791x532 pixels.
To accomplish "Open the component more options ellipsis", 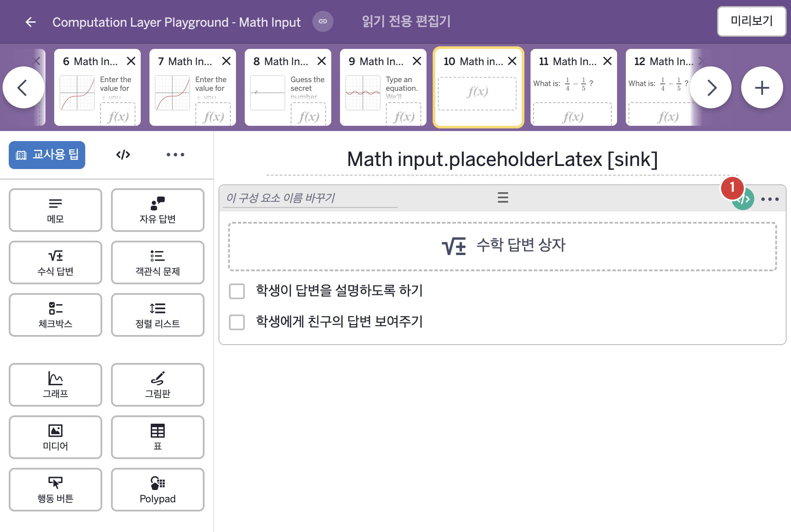I will coord(770,199).
